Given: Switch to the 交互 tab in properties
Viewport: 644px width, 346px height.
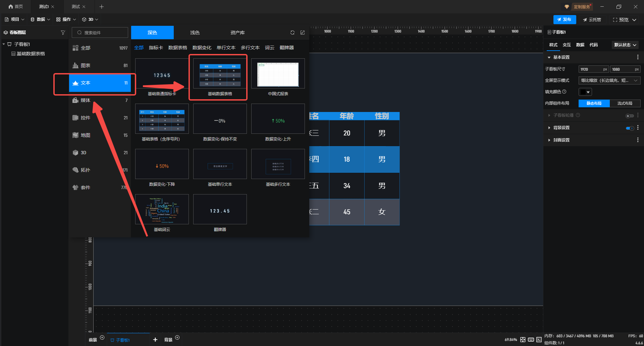Looking at the screenshot, I should [x=567, y=45].
